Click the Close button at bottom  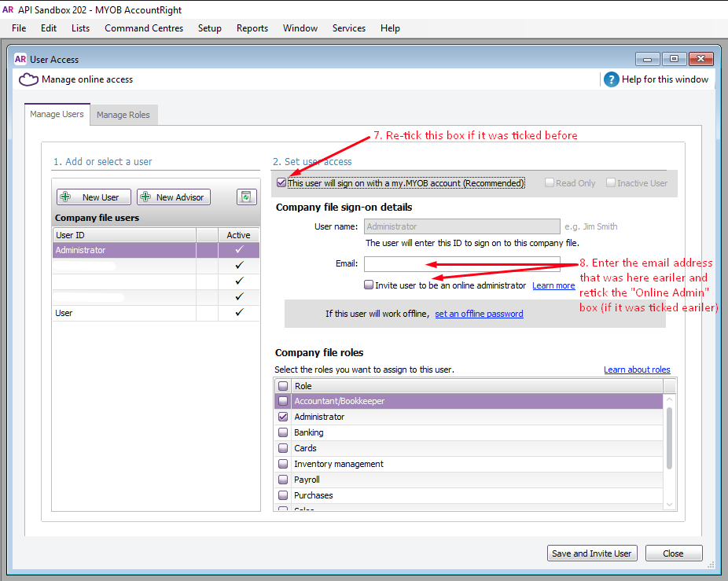(x=673, y=553)
